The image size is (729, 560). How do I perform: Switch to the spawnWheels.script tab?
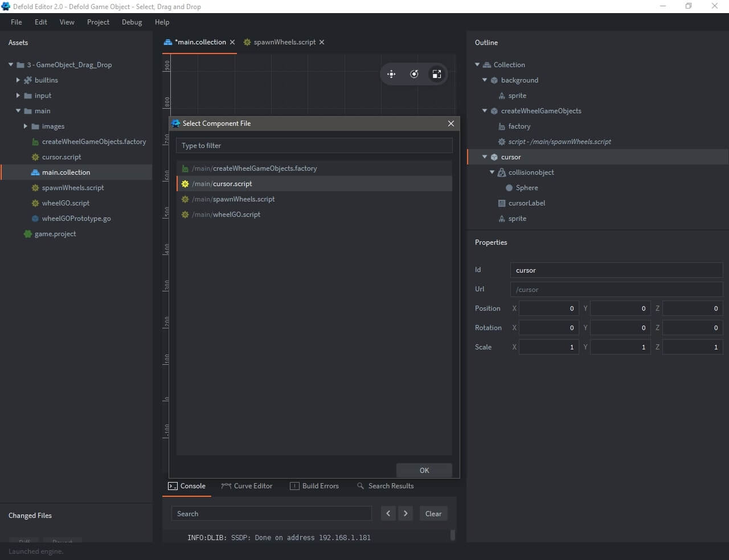tap(284, 42)
